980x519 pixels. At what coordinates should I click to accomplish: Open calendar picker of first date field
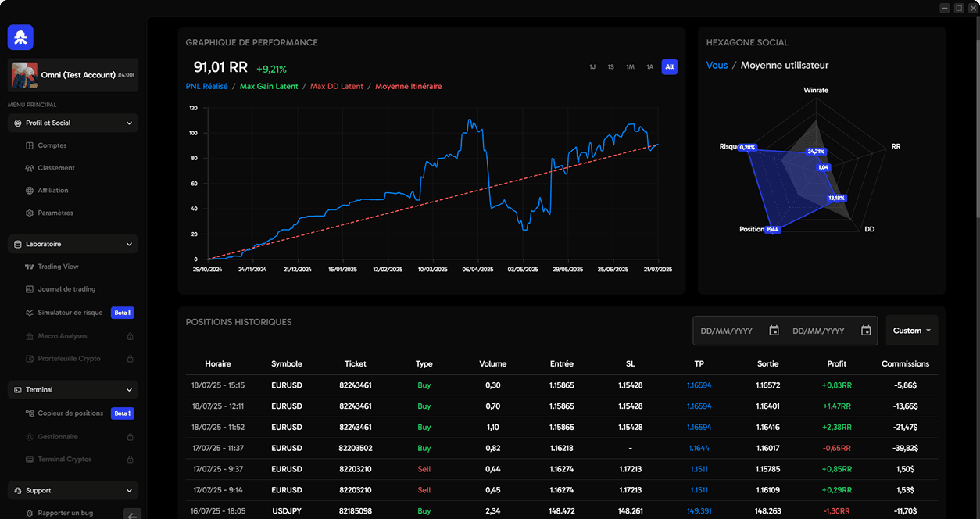[774, 331]
